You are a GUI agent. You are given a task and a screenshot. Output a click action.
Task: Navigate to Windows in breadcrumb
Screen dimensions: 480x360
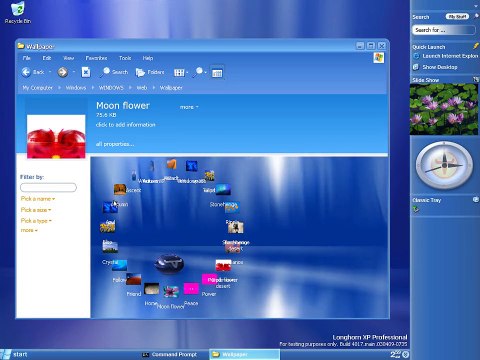pyautogui.click(x=76, y=88)
